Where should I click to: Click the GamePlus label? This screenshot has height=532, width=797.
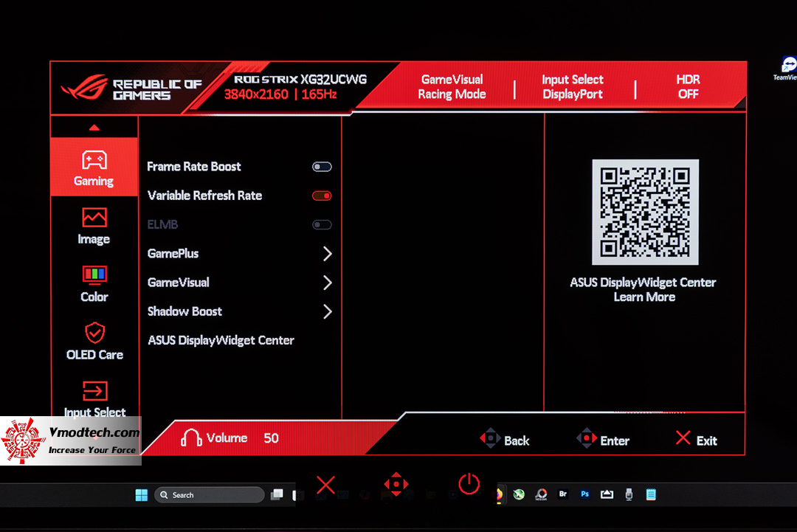pyautogui.click(x=173, y=254)
